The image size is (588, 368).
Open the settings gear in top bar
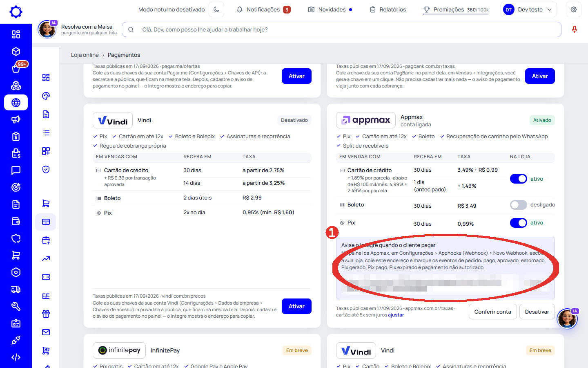[x=574, y=9]
